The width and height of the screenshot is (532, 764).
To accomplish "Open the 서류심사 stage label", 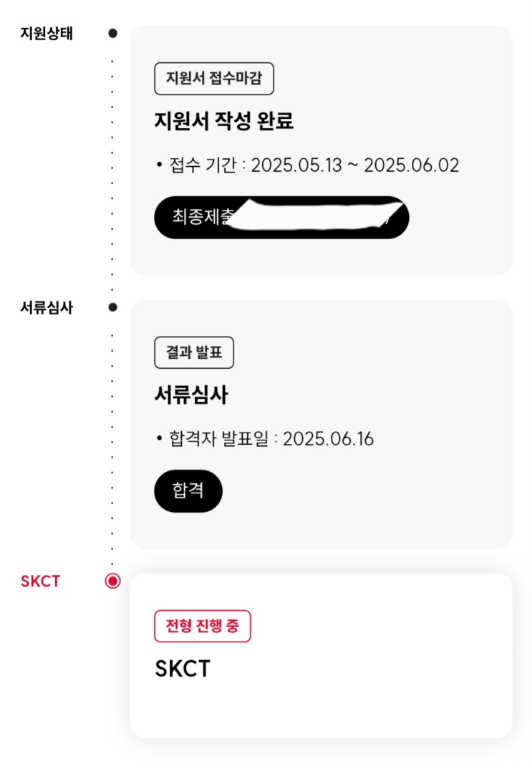I will point(47,307).
